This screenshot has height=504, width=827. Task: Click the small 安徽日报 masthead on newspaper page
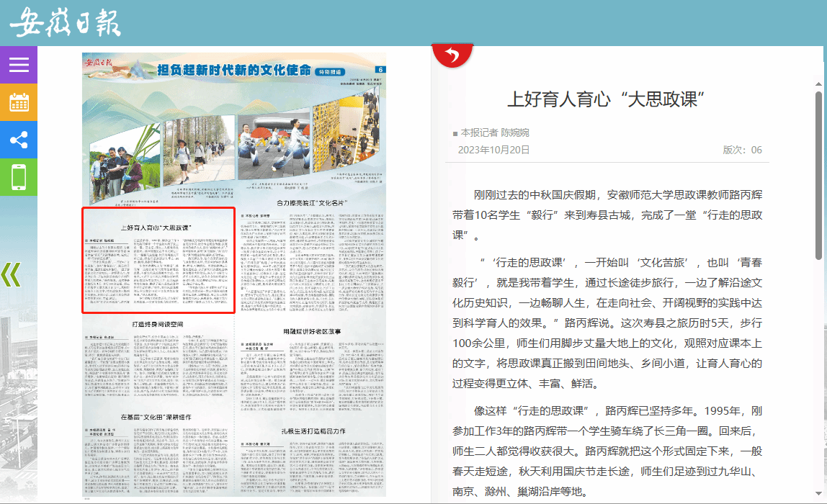click(x=99, y=62)
